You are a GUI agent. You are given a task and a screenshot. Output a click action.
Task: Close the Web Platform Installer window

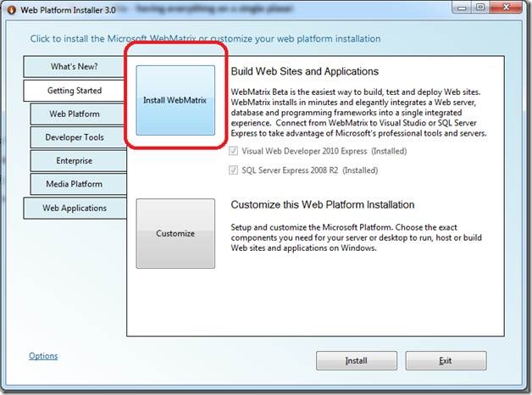[x=507, y=7]
